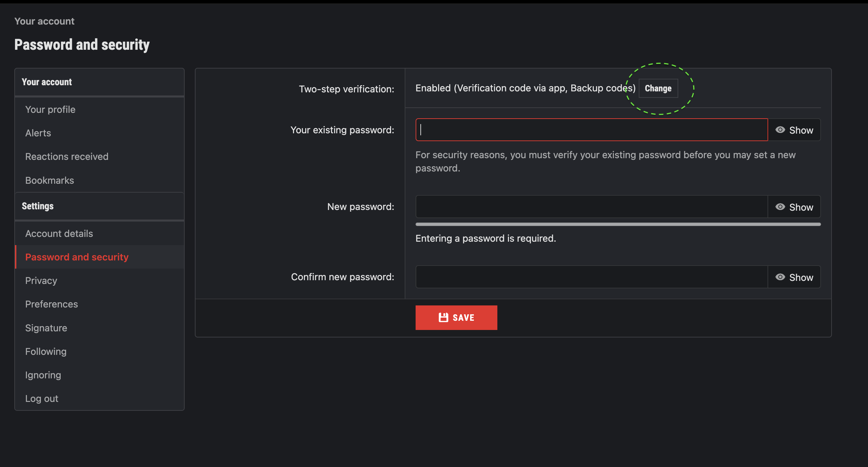Open the Ignoring list
Screen dimensions: 868x467
99,375
